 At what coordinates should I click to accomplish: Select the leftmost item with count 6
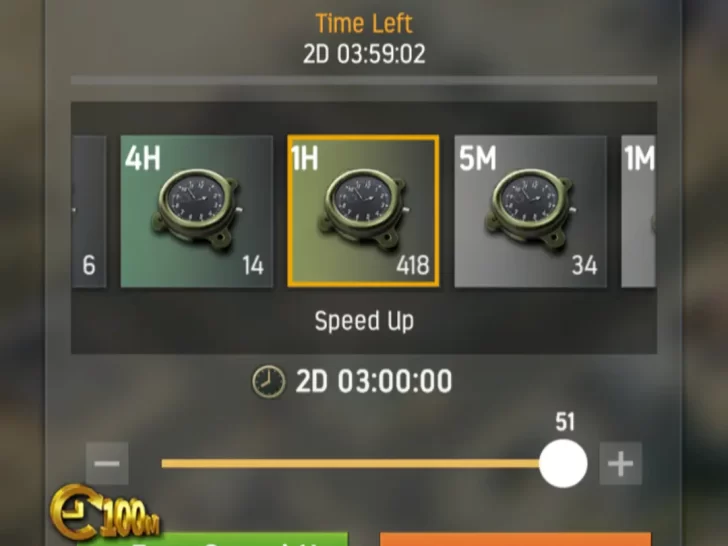(89, 211)
